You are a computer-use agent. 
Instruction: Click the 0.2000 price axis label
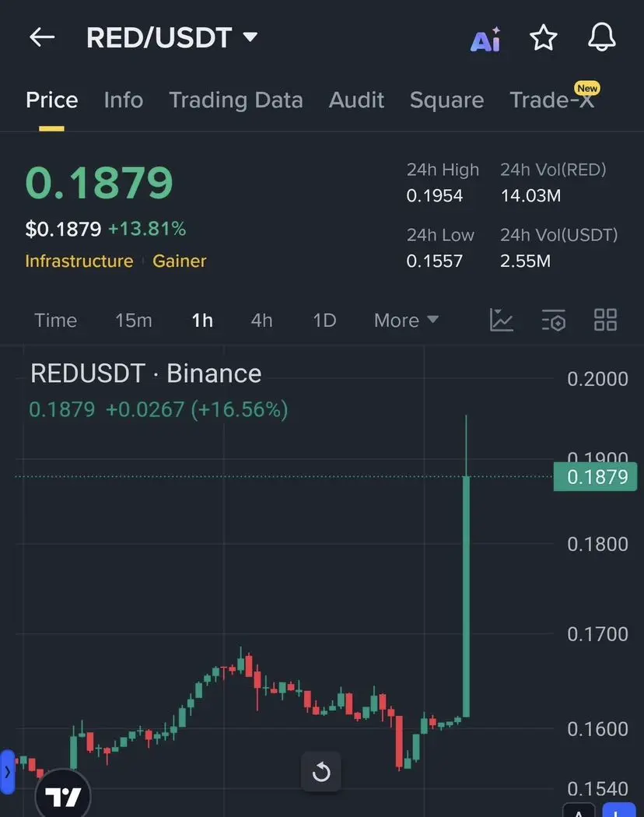(x=597, y=379)
